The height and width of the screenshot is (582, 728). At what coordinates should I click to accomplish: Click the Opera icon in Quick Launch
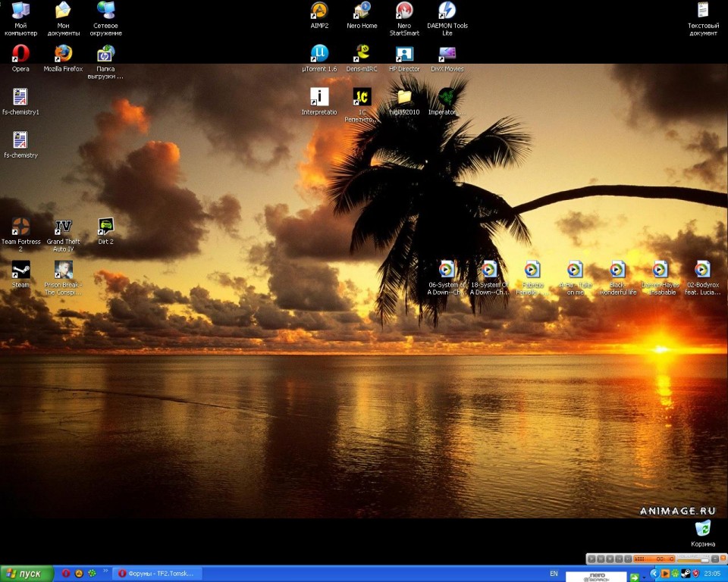click(x=66, y=574)
